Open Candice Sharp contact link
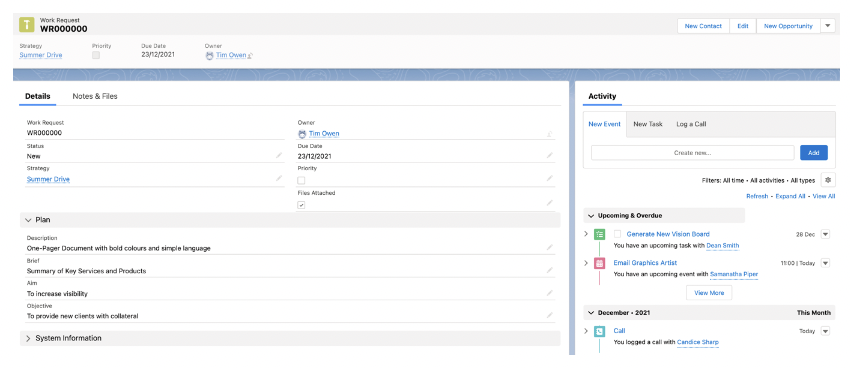The image size is (850, 368). 698,342
